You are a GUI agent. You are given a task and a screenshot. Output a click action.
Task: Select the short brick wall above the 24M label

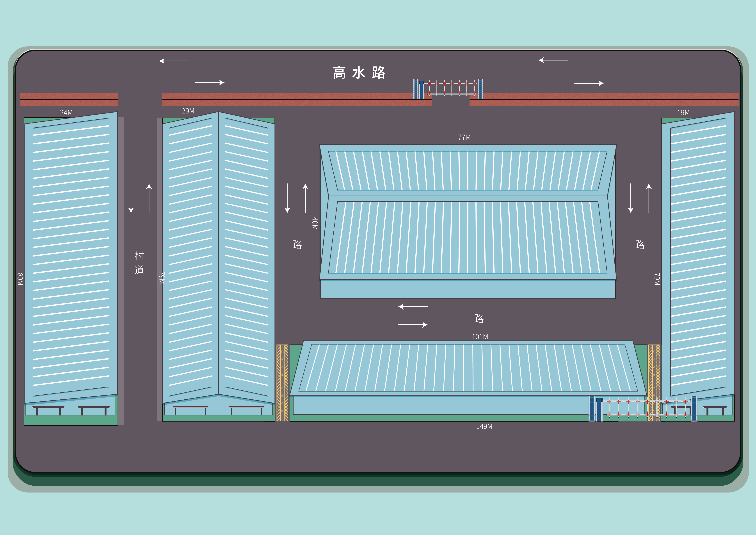coord(69,99)
